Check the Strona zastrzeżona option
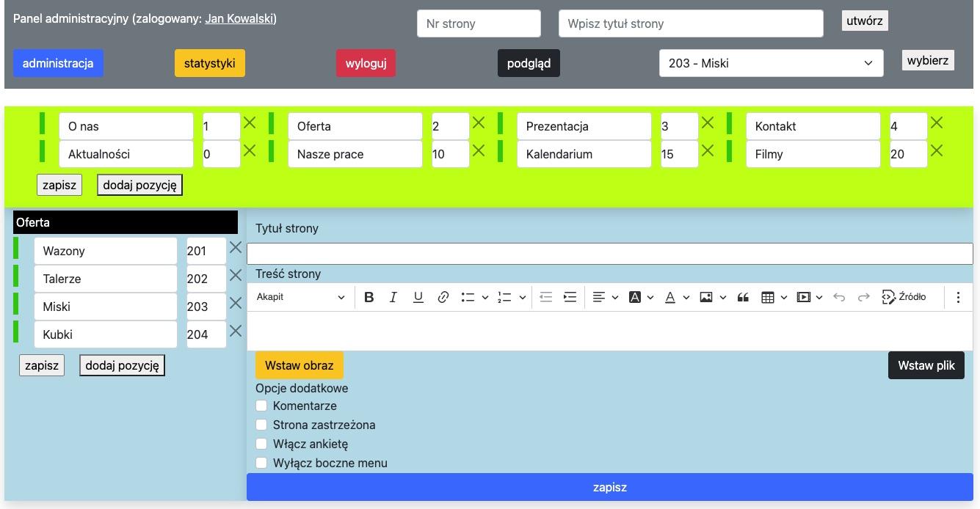 click(x=261, y=425)
